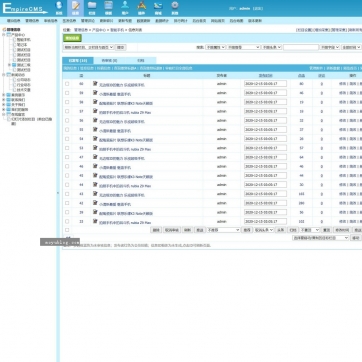Viewport: 362px width, 362px height.
Task: Click the green Add Info button
Action: point(72,38)
